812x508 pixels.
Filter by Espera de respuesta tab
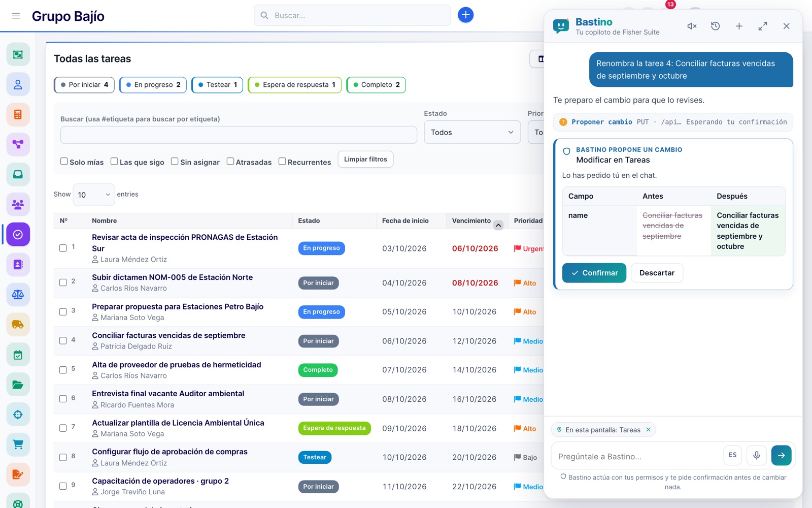click(x=295, y=85)
